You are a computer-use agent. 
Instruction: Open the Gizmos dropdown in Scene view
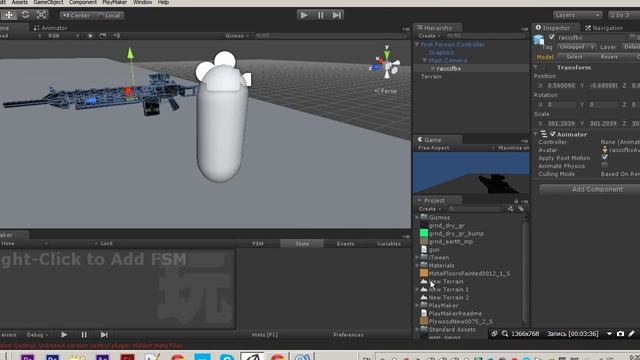tap(237, 36)
